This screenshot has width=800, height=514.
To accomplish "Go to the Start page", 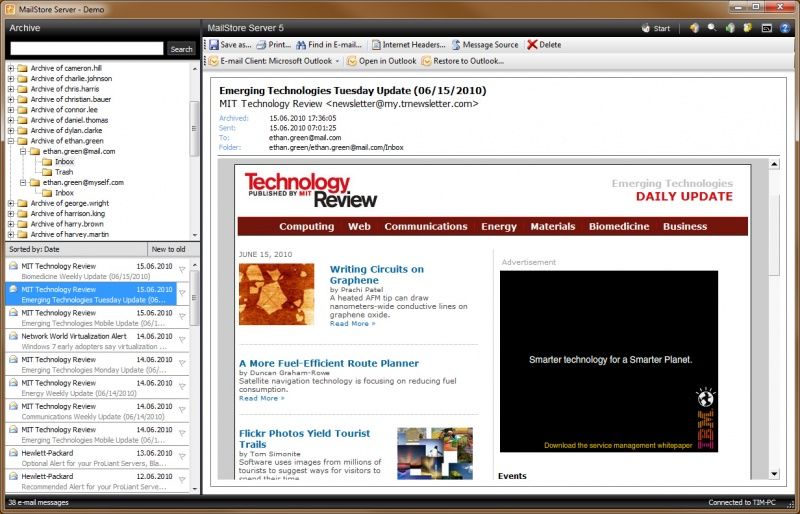I will click(656, 29).
